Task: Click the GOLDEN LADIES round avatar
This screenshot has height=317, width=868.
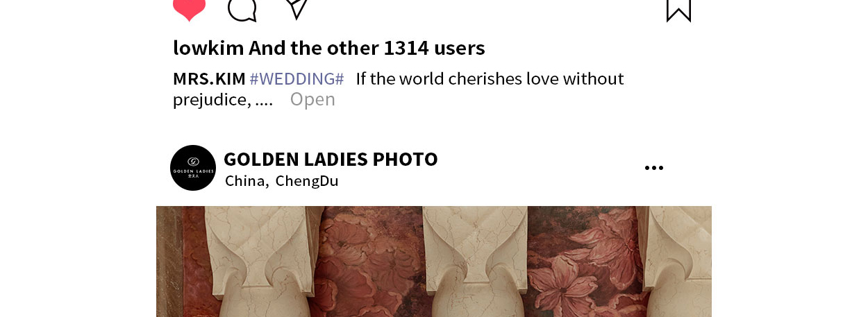Action: coord(193,168)
